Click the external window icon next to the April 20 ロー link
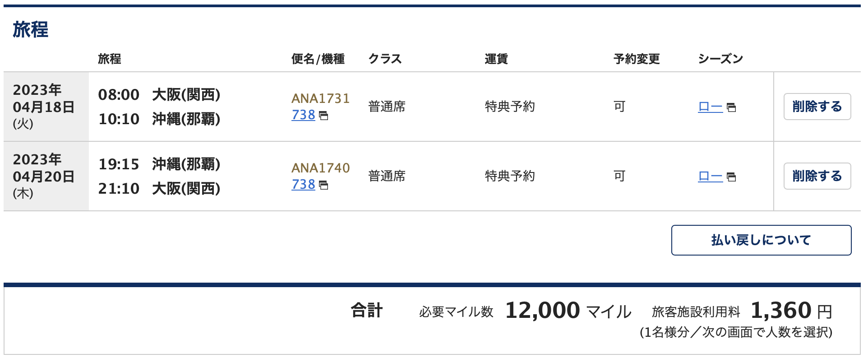This screenshot has height=363, width=868. pyautogui.click(x=731, y=177)
